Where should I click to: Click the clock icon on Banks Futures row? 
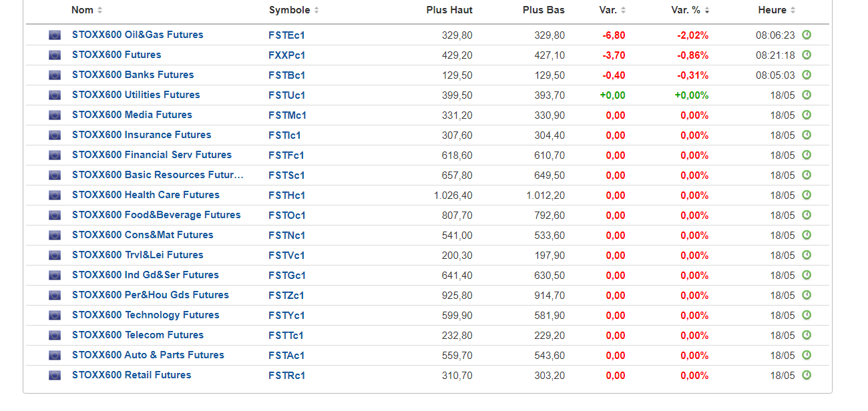[x=807, y=75]
